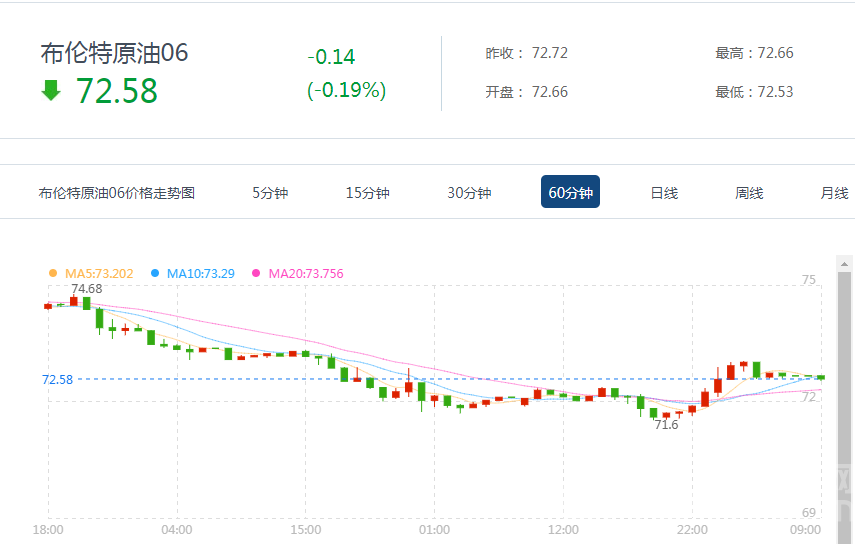This screenshot has height=544, width=855.
Task: Click the green down arrow price icon
Action: [51, 90]
